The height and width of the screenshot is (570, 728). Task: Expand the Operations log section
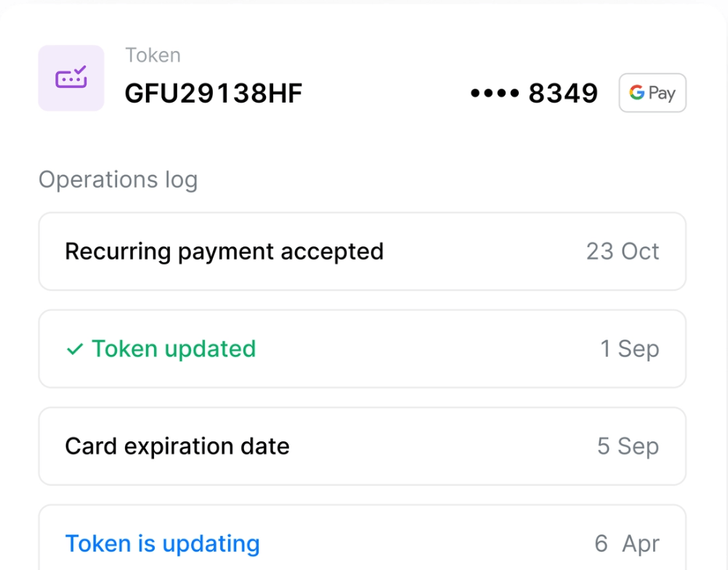tap(118, 180)
